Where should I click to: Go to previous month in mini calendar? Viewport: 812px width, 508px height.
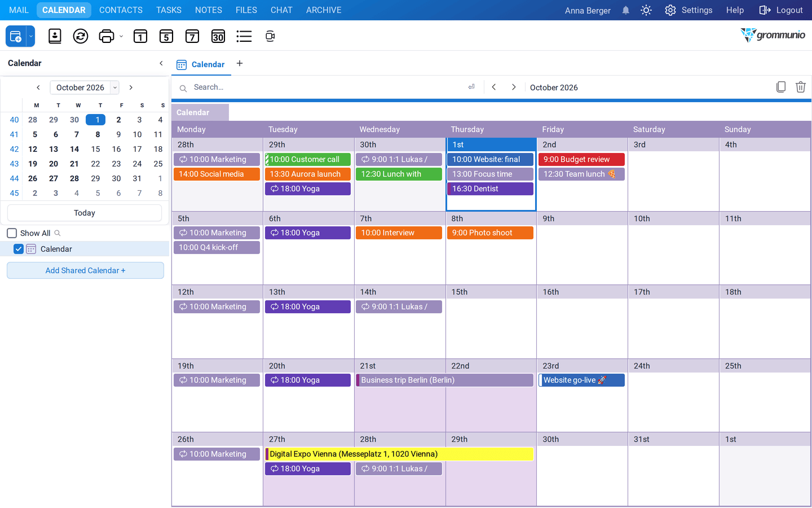[38, 87]
